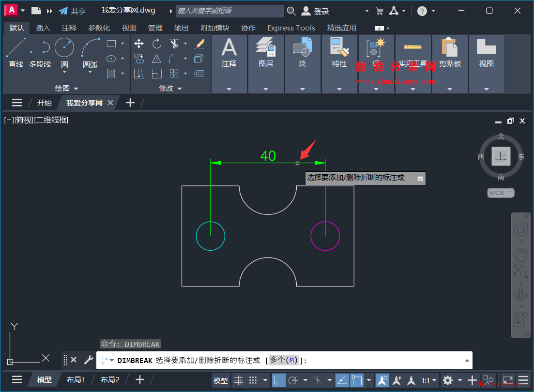Toggle grid display in status bar
The width and height of the screenshot is (534, 392).
[x=238, y=380]
